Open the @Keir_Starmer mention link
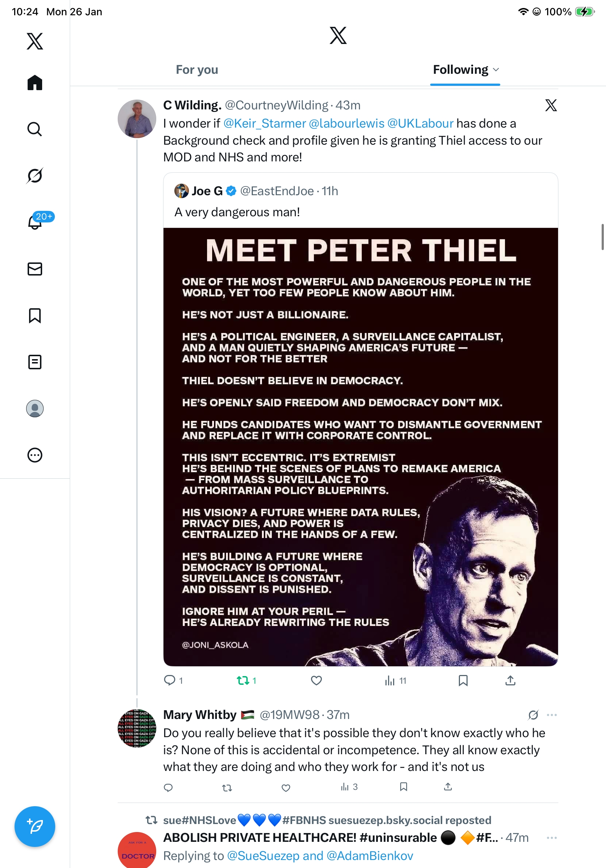606x868 pixels. 264,123
